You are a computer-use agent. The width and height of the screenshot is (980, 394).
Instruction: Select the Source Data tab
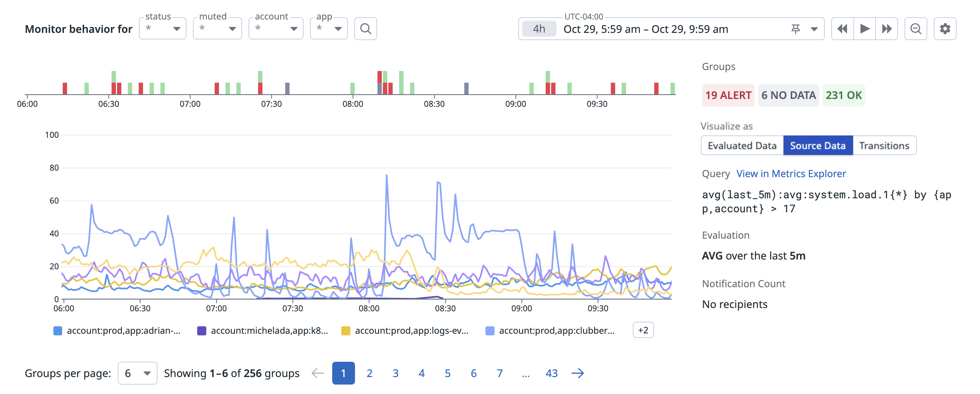point(818,146)
